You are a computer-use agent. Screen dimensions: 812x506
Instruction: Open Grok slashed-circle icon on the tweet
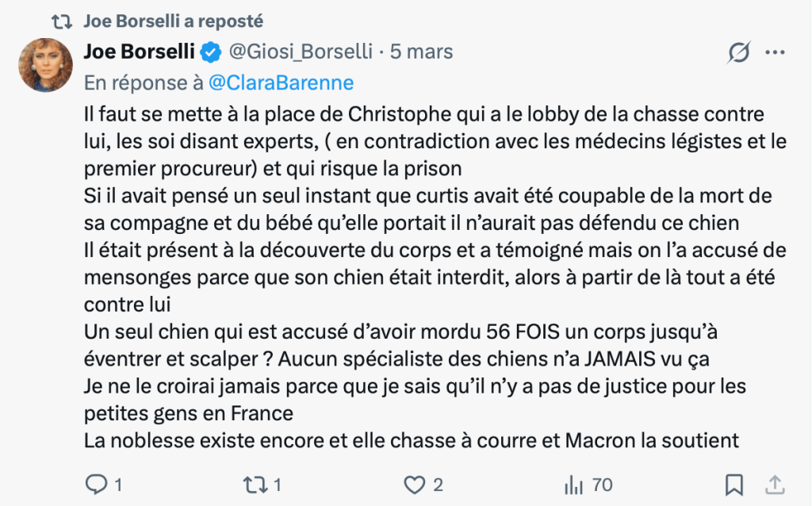[x=738, y=52]
